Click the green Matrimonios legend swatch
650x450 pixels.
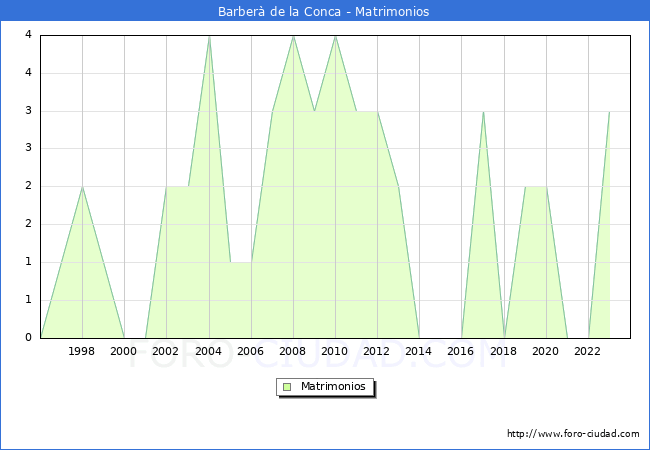(287, 387)
